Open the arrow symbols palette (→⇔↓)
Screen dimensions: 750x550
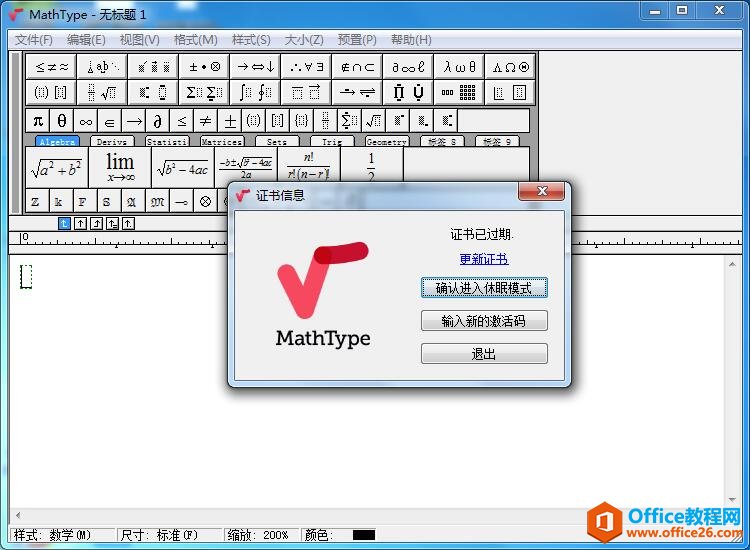click(x=256, y=67)
